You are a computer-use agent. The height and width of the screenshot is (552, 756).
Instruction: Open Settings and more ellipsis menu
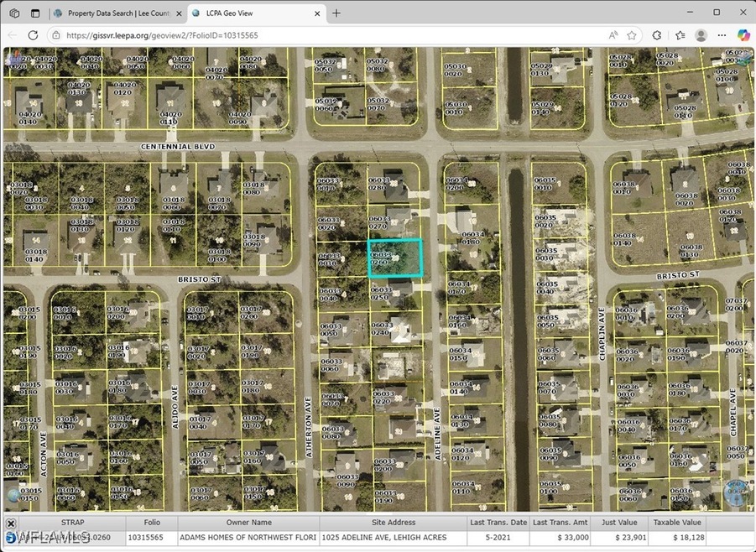pos(722,35)
